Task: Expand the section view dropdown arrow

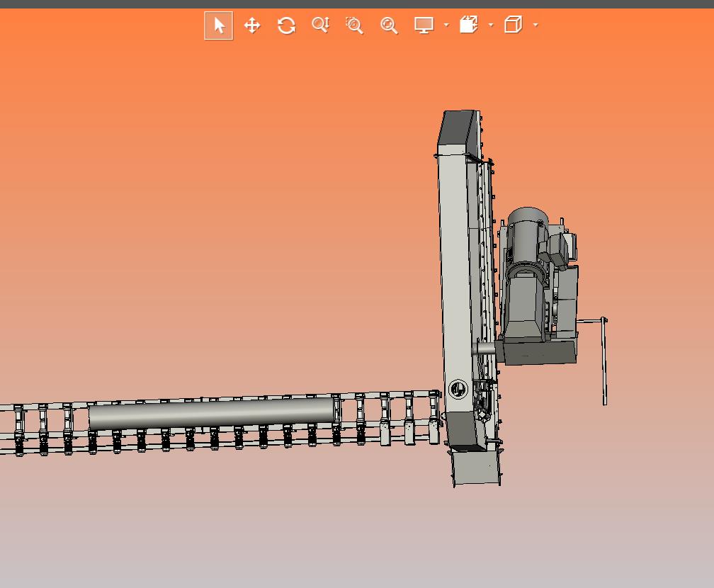Action: tap(491, 25)
